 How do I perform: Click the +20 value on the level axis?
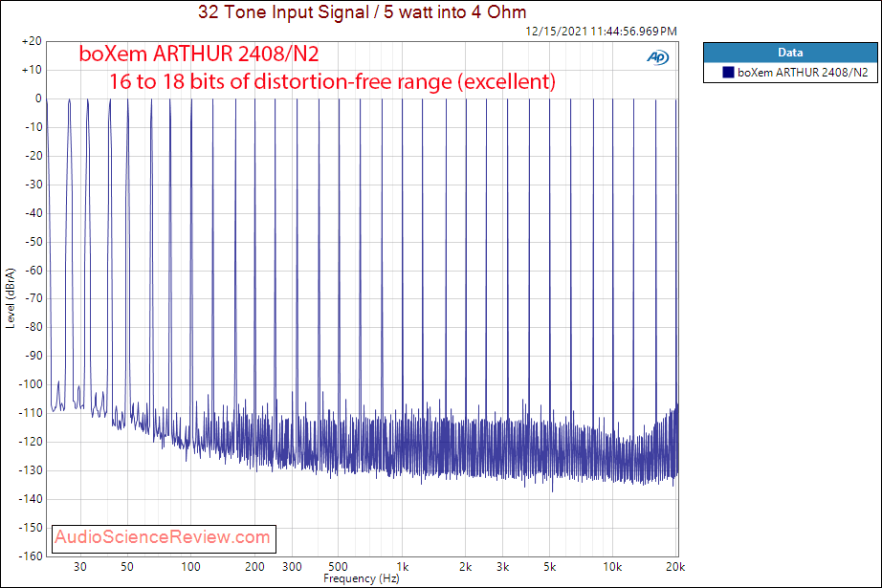32,41
